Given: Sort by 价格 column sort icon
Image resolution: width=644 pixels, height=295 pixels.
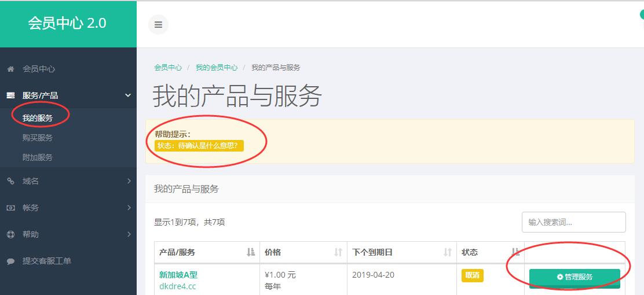Looking at the screenshot, I should (x=338, y=252).
